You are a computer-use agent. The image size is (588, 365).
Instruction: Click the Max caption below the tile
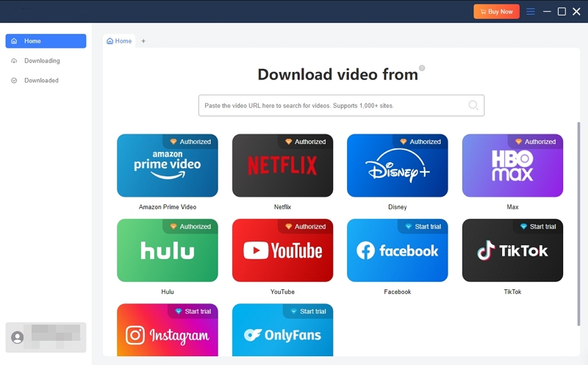point(512,207)
